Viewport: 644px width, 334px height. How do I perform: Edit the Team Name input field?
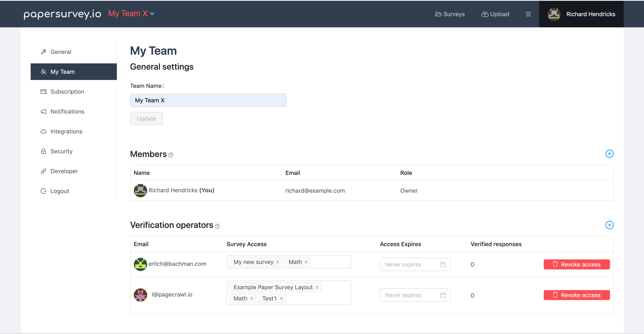(x=209, y=100)
